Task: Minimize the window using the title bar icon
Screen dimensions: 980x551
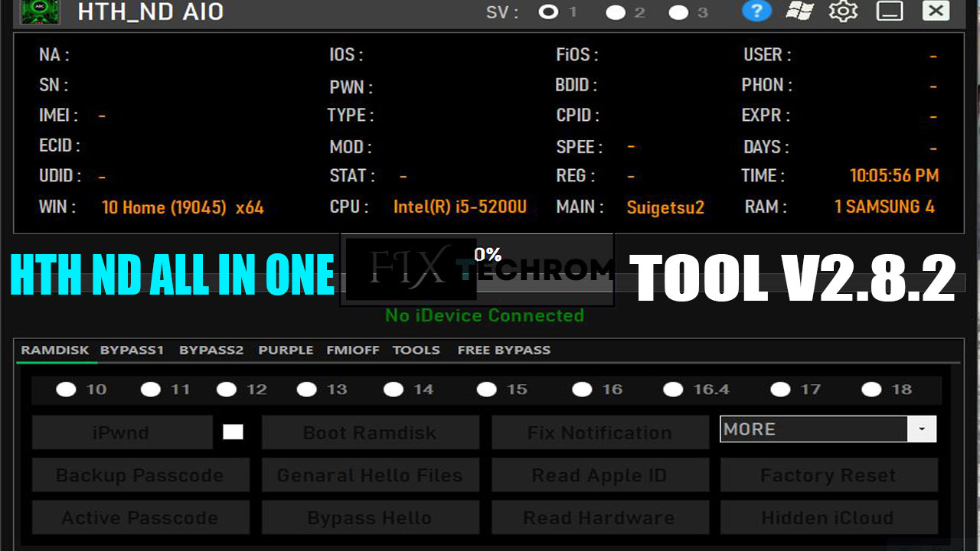Action: point(890,11)
